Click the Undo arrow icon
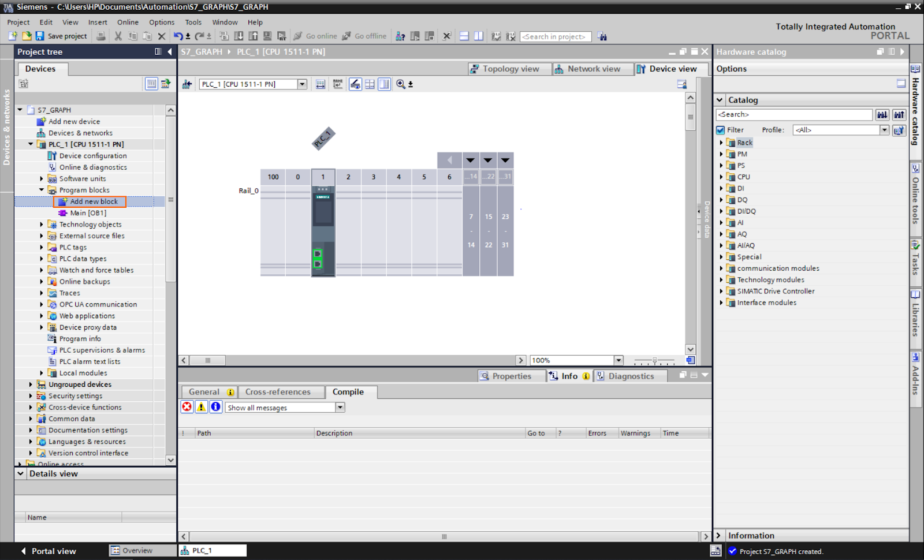The height and width of the screenshot is (560, 924). tap(178, 36)
